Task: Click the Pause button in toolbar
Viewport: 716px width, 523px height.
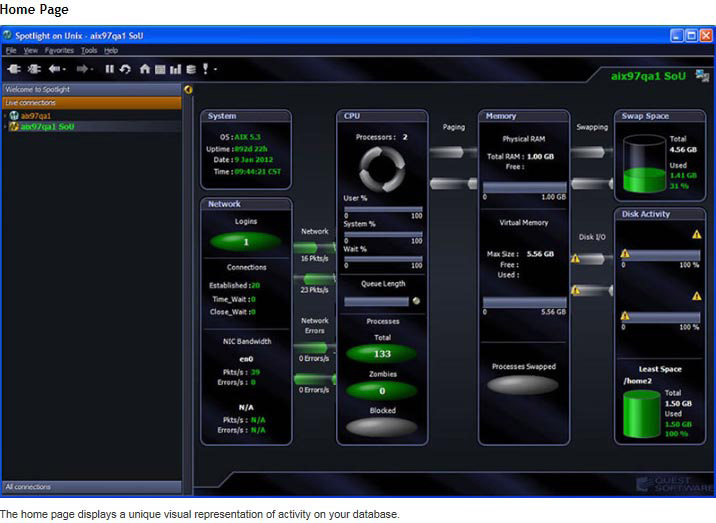Action: pos(110,69)
